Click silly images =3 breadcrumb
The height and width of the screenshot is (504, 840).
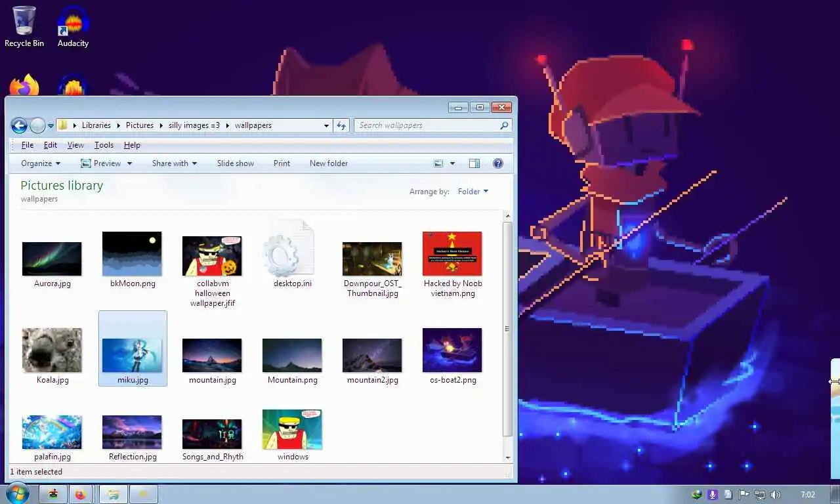(194, 125)
